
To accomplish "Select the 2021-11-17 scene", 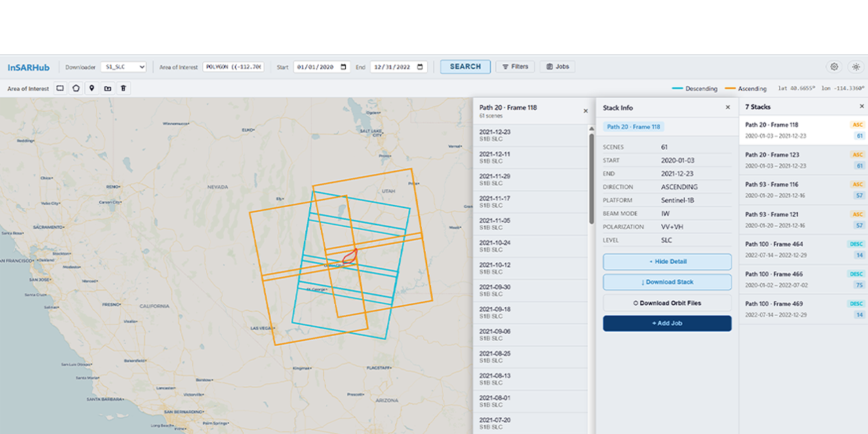I will click(530, 201).
